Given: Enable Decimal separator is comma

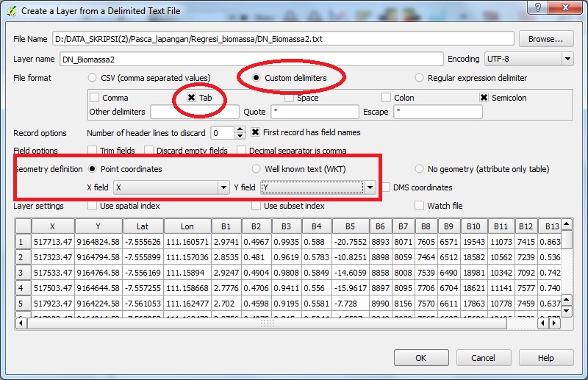Looking at the screenshot, I should pos(242,150).
